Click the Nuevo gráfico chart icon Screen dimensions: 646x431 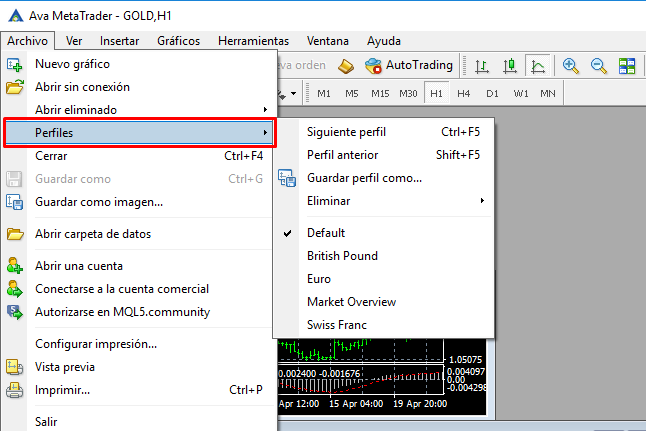point(14,65)
